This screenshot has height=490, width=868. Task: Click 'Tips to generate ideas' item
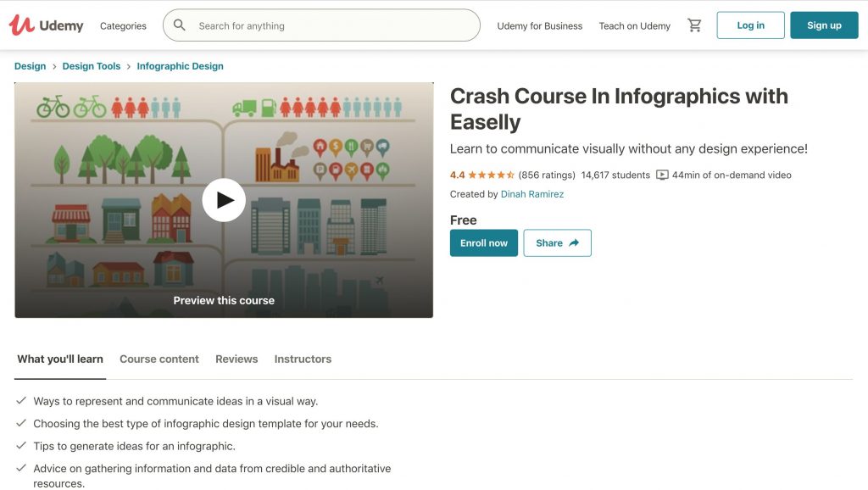point(134,446)
